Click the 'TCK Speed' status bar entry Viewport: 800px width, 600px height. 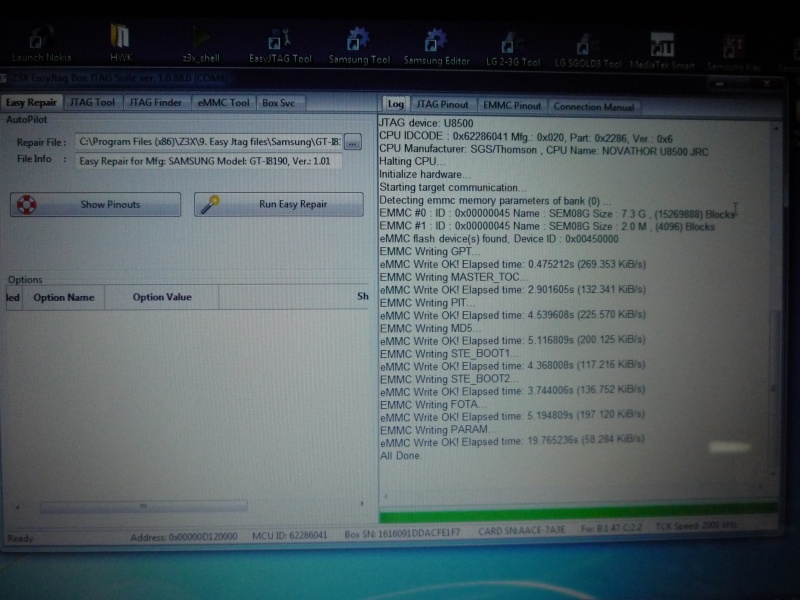[x=696, y=526]
